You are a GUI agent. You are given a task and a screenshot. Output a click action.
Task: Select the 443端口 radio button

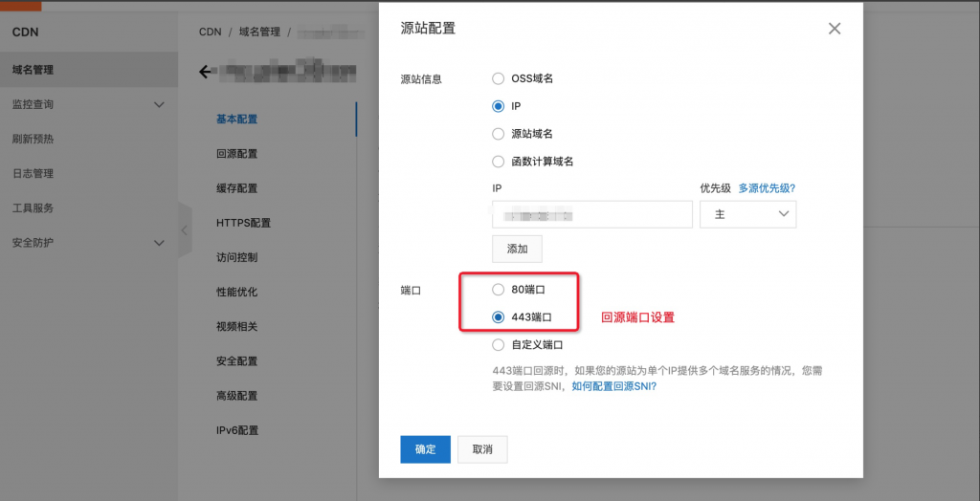(x=498, y=316)
